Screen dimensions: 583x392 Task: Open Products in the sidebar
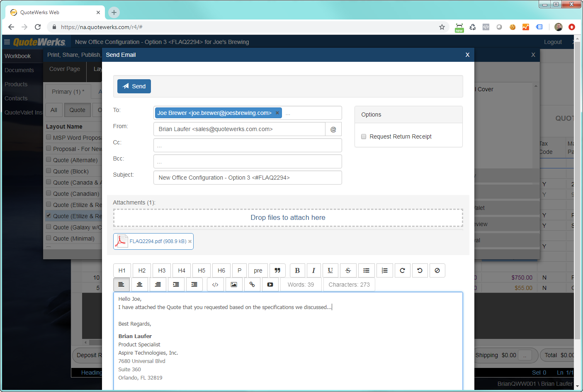point(16,84)
